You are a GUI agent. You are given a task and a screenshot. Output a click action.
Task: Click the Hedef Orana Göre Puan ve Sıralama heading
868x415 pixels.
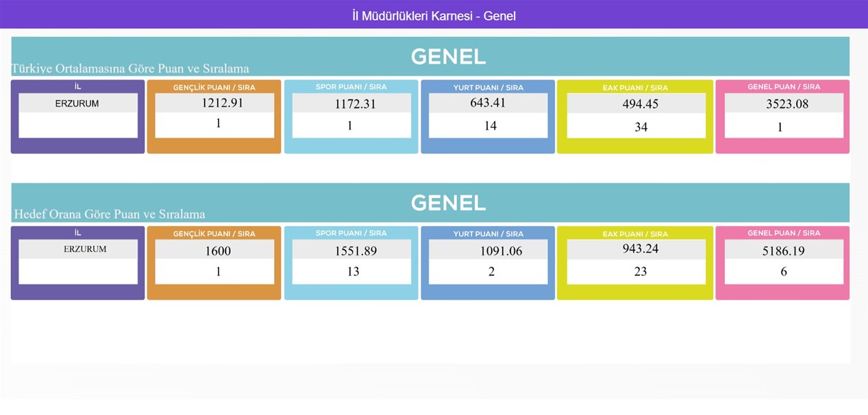110,214
